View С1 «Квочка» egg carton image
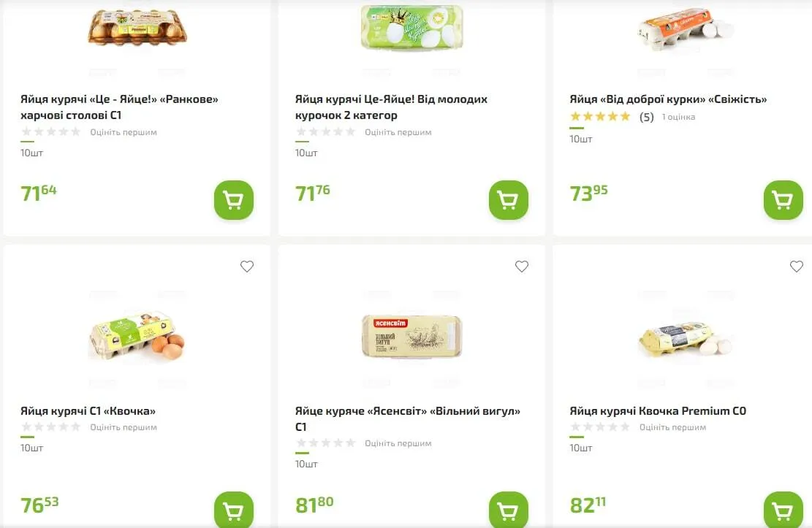812x528 pixels. 137,338
